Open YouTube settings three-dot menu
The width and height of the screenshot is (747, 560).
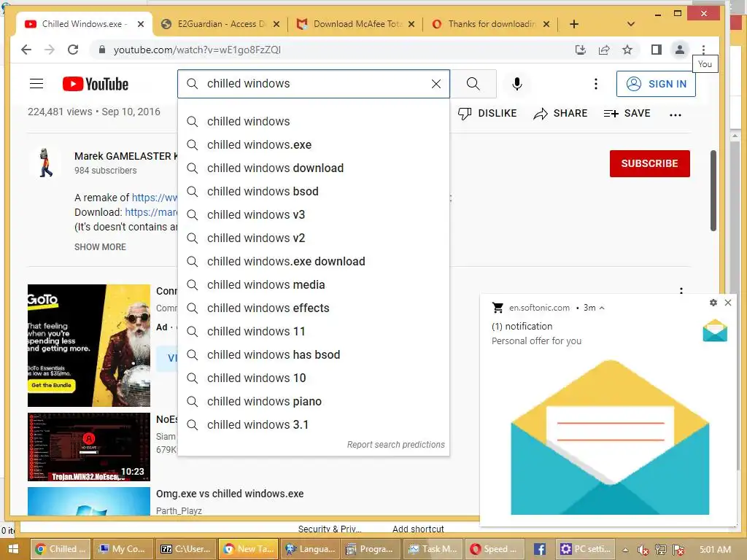(x=595, y=84)
